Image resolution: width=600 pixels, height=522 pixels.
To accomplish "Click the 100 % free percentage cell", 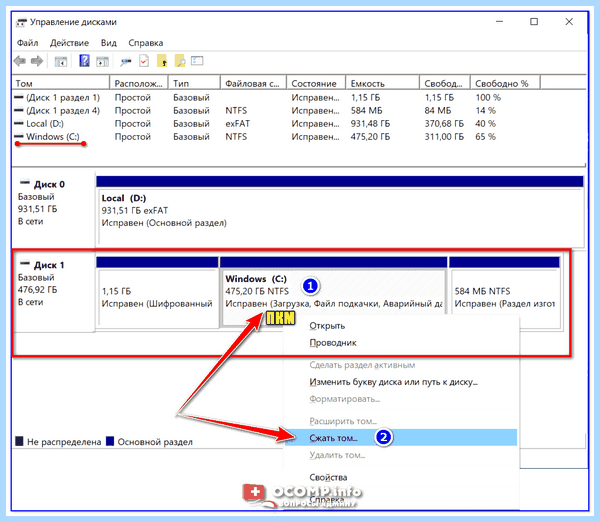I will pos(488,98).
